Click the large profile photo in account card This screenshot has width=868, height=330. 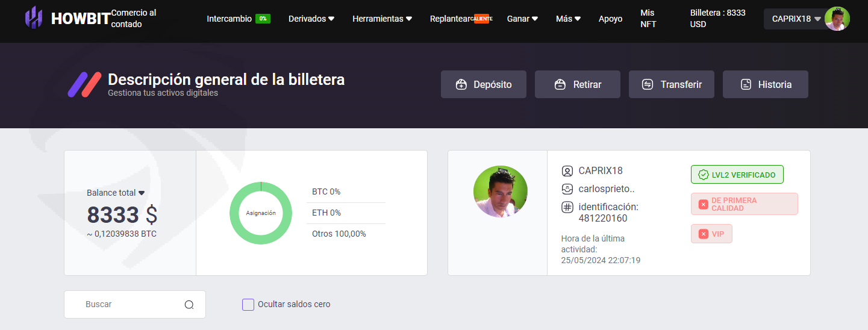tap(501, 192)
